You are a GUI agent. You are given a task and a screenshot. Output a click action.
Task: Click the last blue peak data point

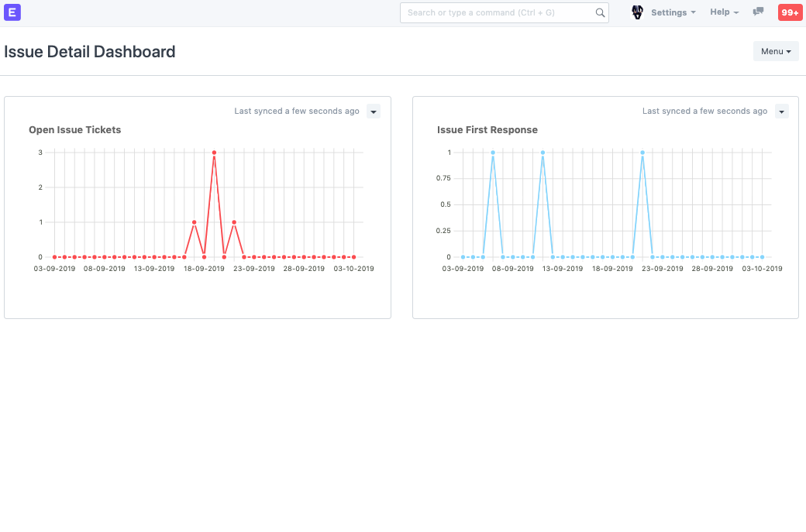(x=642, y=153)
